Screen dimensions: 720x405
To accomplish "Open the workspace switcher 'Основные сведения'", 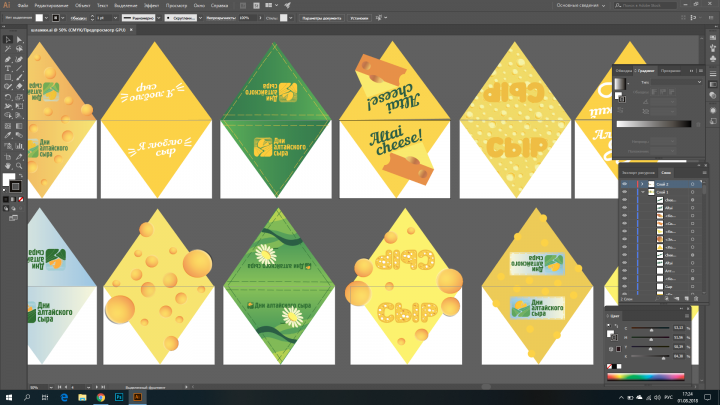I will click(580, 6).
